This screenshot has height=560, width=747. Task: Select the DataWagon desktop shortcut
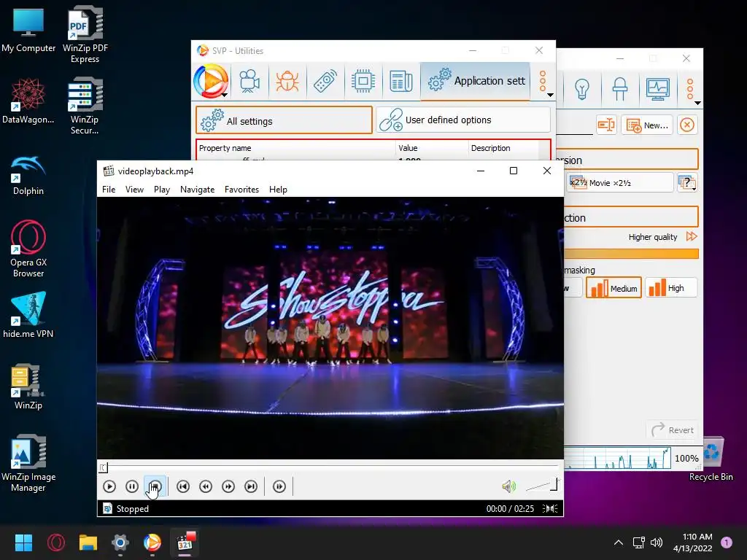click(28, 101)
